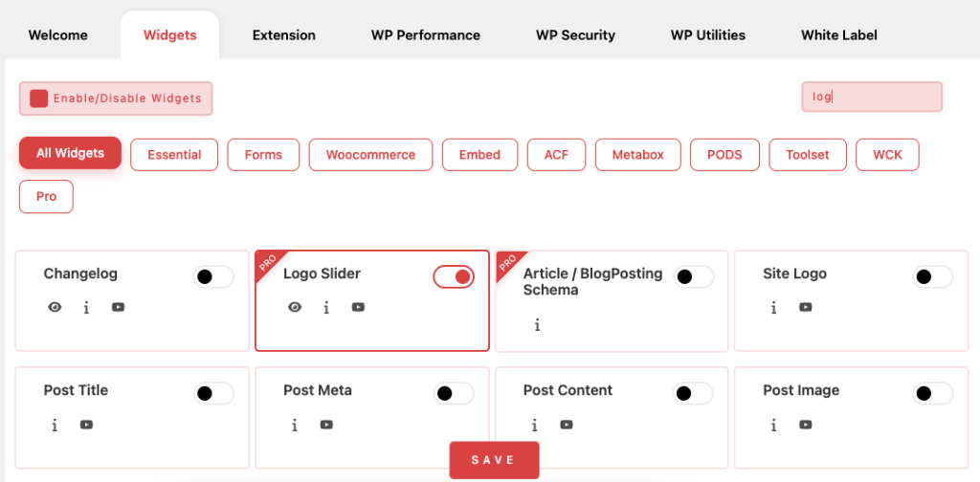
Task: Open the White Label tab
Action: coord(838,35)
